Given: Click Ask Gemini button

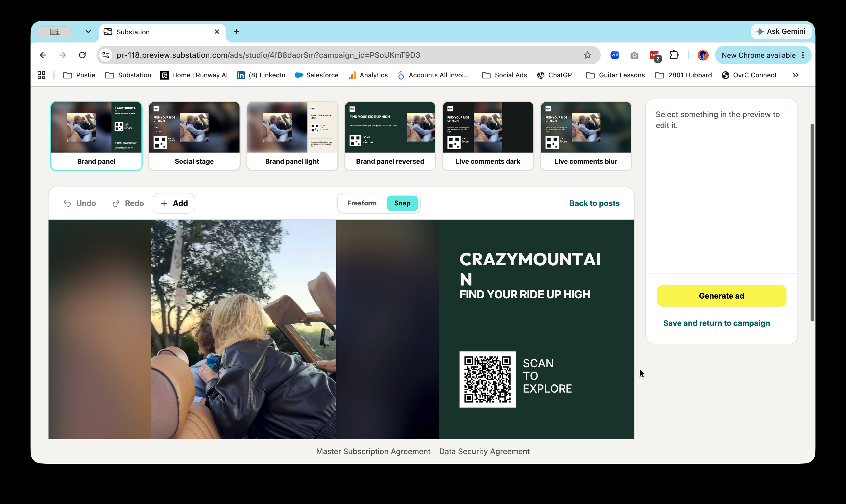Looking at the screenshot, I should [x=781, y=32].
